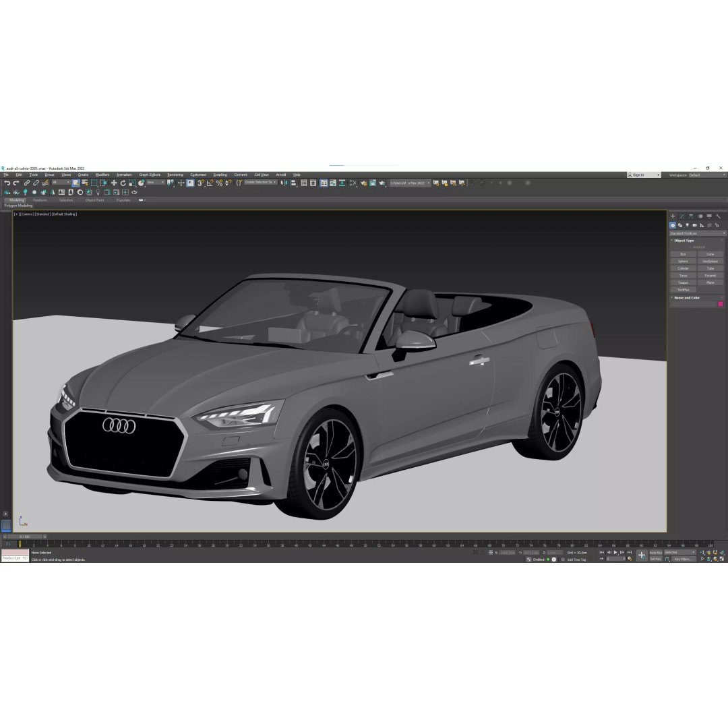Image resolution: width=728 pixels, height=728 pixels.
Task: Toggle Set Key mode
Action: [656, 559]
